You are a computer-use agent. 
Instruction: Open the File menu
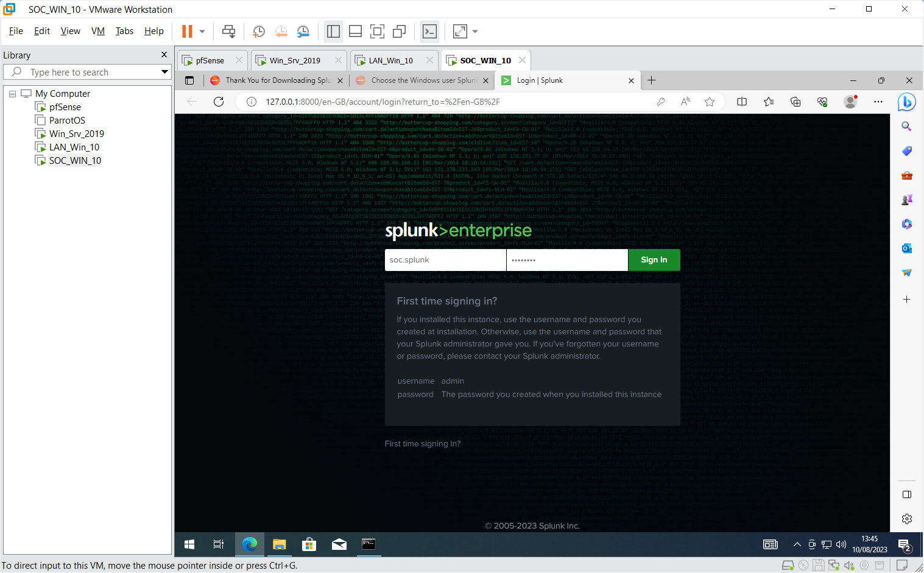click(x=16, y=31)
